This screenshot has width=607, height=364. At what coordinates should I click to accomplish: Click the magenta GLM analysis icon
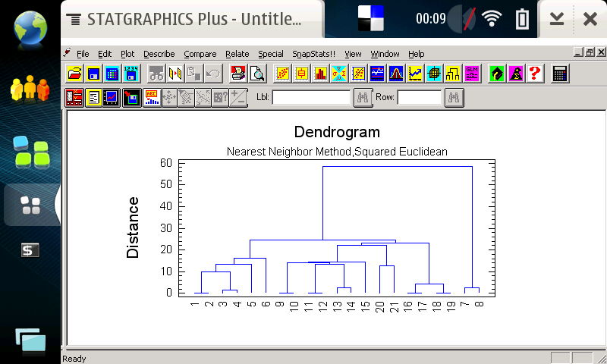[472, 74]
